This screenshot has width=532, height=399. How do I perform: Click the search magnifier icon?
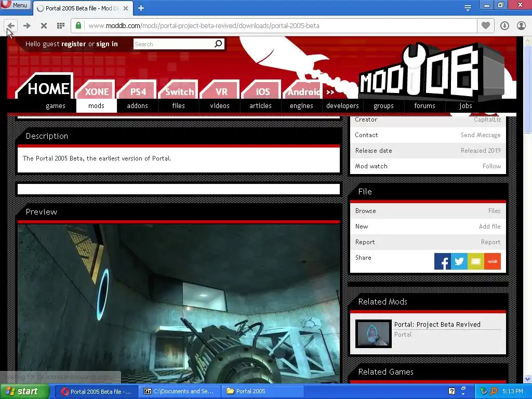219,44
